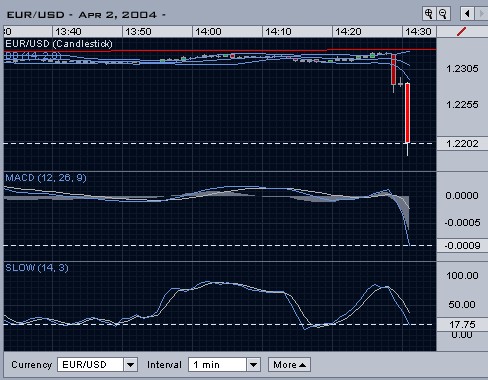This screenshot has width=488, height=380.
Task: Click the zoom in magnifier icon
Action: (x=428, y=14)
